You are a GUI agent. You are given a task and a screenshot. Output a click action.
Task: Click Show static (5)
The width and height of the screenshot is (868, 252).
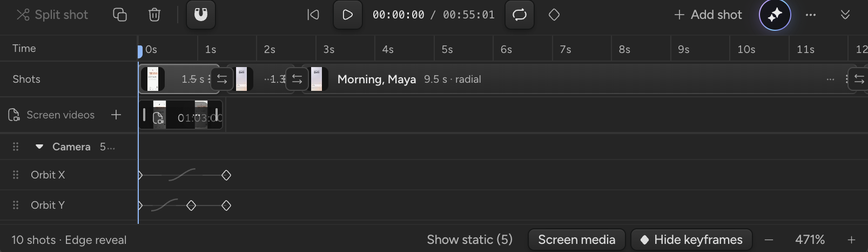click(x=469, y=240)
